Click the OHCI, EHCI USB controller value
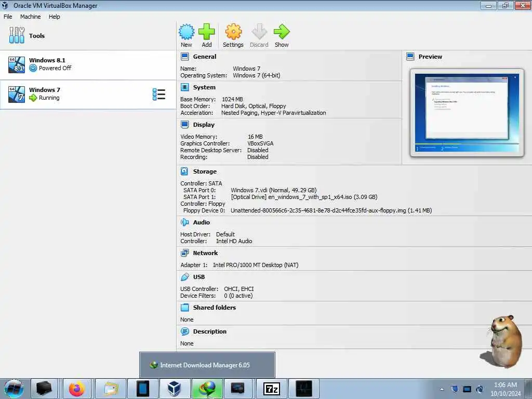The width and height of the screenshot is (532, 399). (x=239, y=289)
